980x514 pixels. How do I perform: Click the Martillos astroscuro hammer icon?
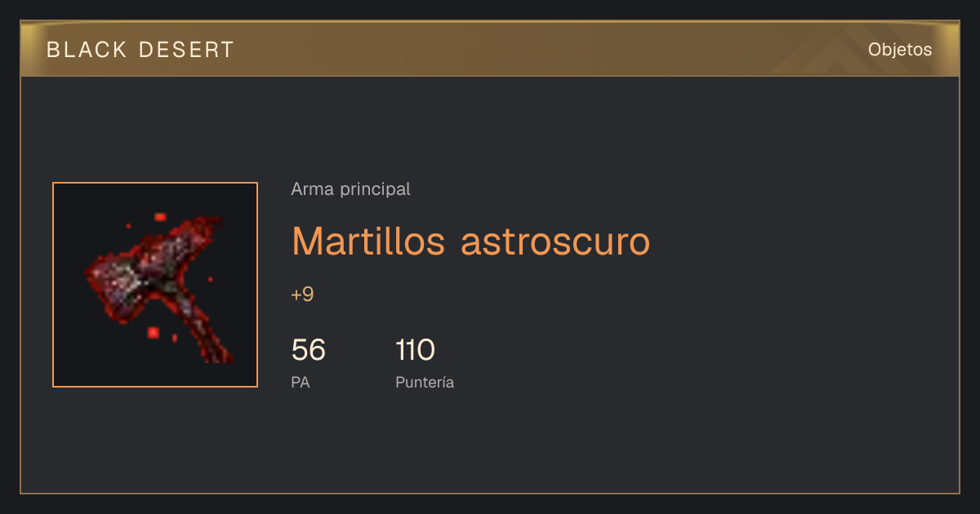[x=155, y=285]
